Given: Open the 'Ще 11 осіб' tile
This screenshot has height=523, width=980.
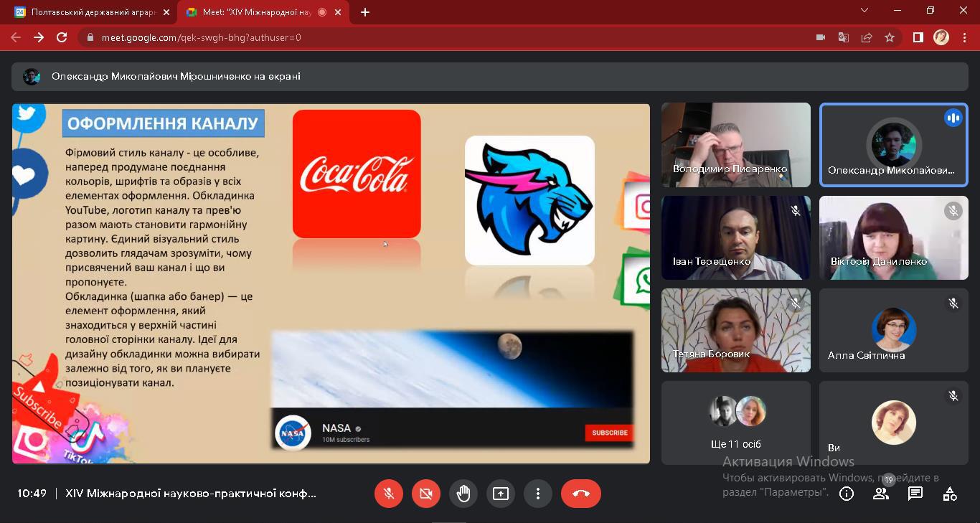Looking at the screenshot, I should point(736,423).
